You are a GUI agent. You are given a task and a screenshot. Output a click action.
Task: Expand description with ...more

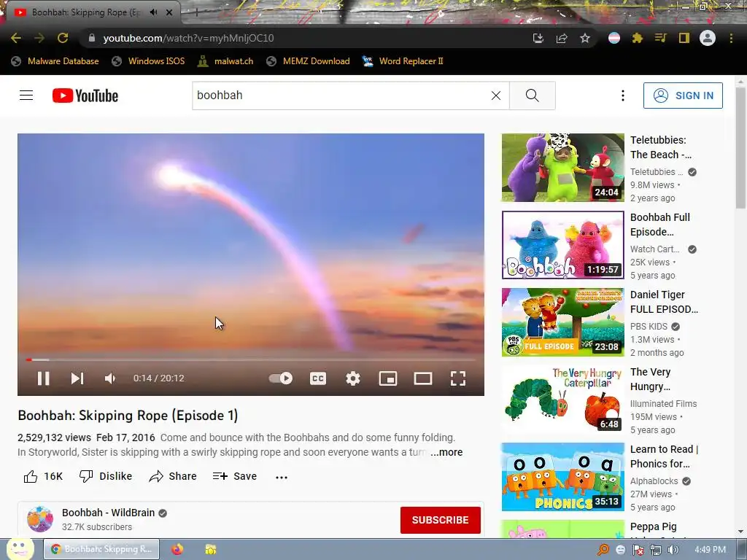click(446, 452)
